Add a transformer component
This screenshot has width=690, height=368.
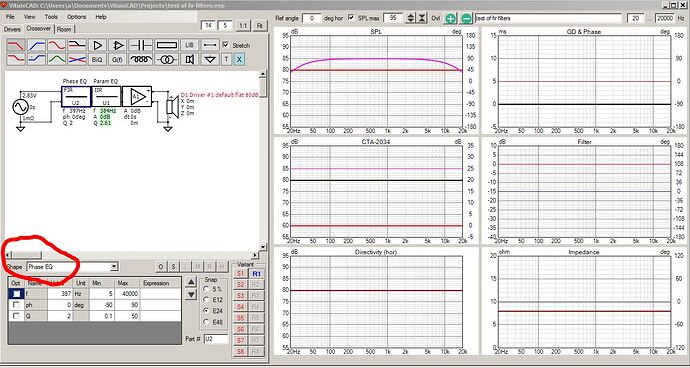coord(167,59)
